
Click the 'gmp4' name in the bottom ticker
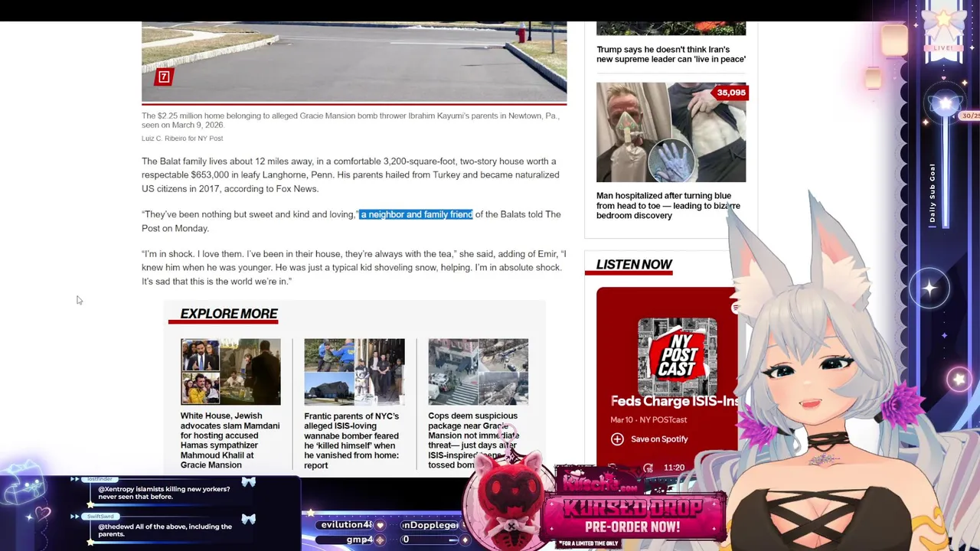pos(359,540)
